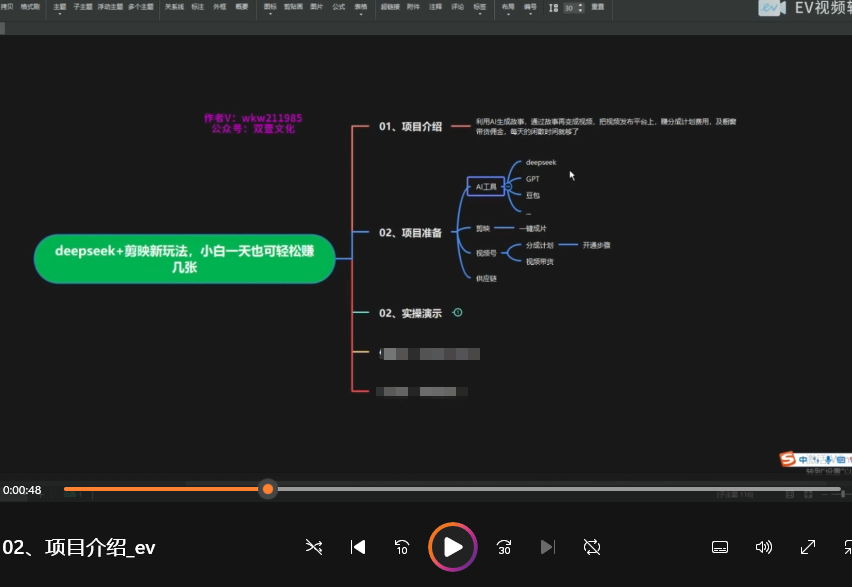This screenshot has width=852, height=587.
Task: Select the deepseek subtopic
Action: [541, 163]
